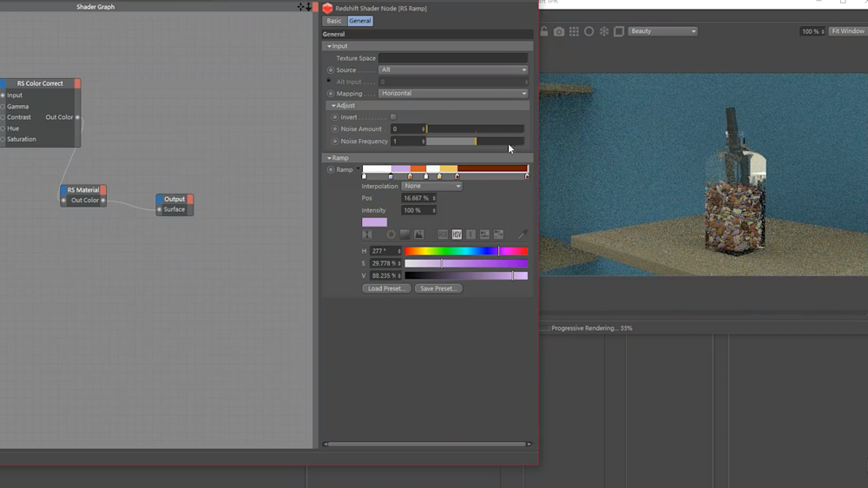This screenshot has height=488, width=868.
Task: Click the Hue H value field
Action: 385,252
